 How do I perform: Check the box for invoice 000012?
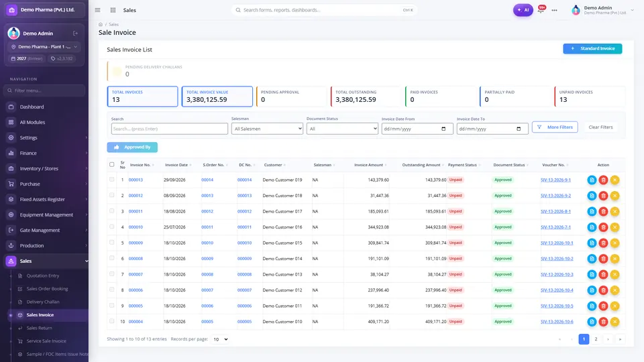point(112,195)
